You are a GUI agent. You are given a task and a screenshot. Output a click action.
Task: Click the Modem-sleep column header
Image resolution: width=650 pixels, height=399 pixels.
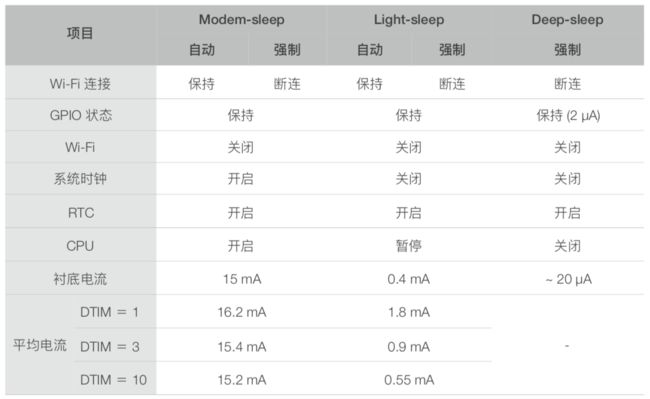pyautogui.click(x=242, y=19)
